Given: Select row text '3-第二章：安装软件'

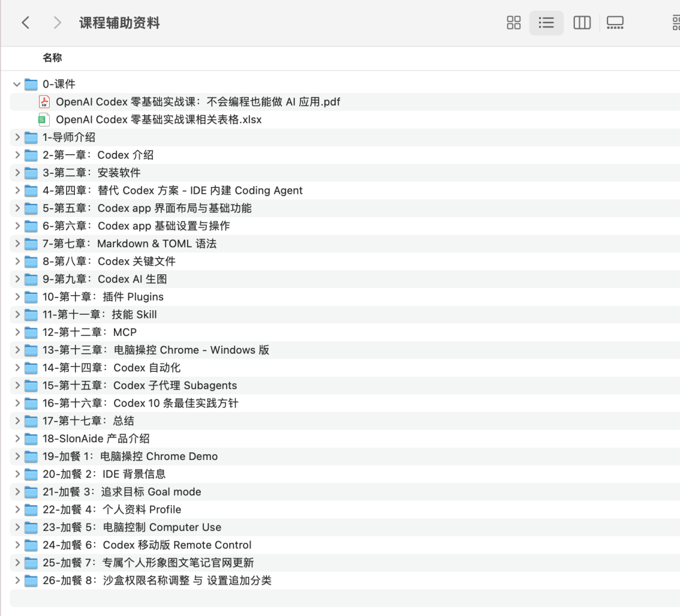Looking at the screenshot, I should pyautogui.click(x=91, y=173).
